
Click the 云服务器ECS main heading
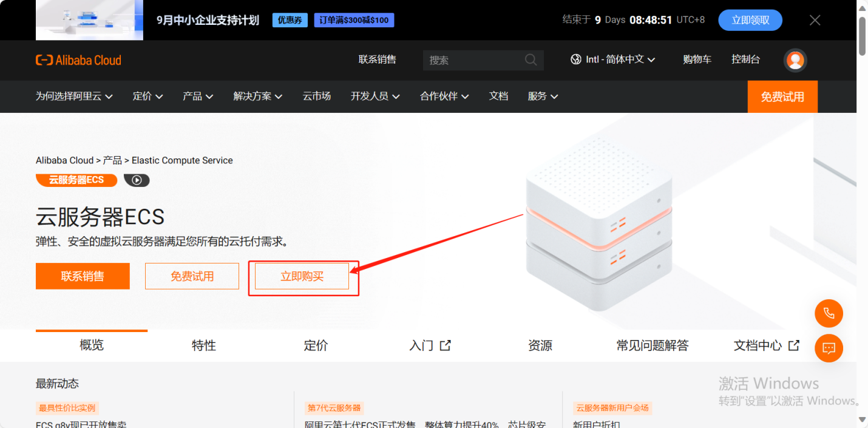(x=100, y=217)
